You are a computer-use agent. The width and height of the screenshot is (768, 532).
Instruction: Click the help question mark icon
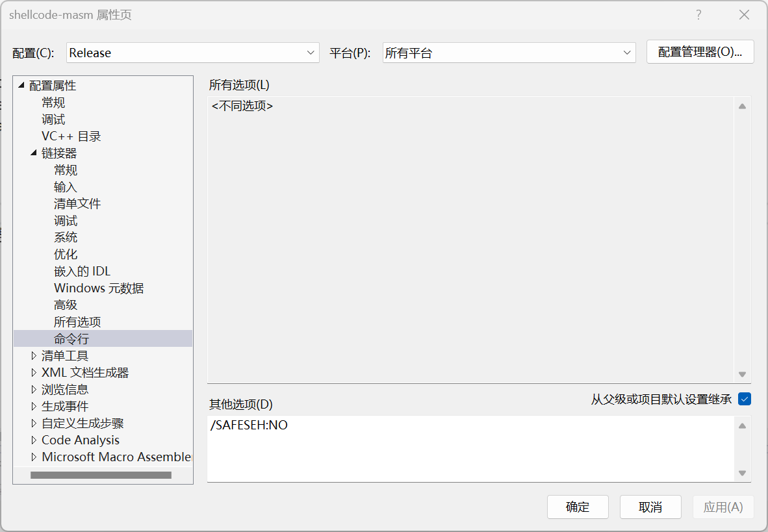click(698, 15)
